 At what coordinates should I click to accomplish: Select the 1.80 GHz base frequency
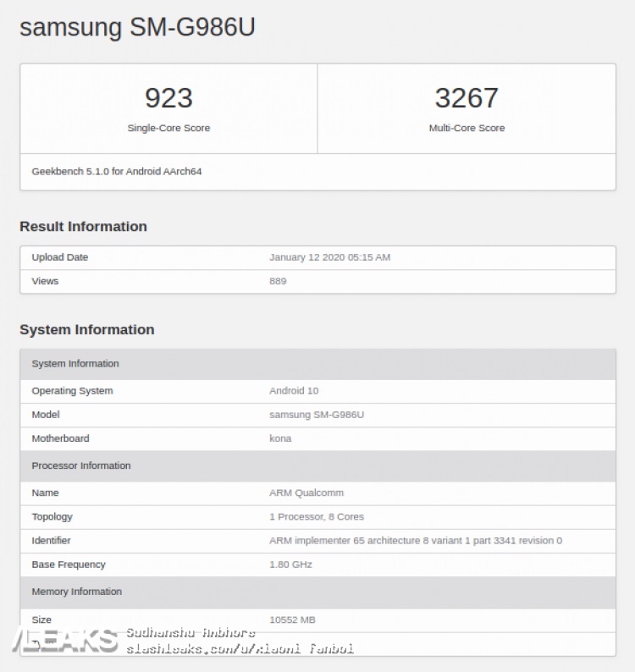coord(292,565)
